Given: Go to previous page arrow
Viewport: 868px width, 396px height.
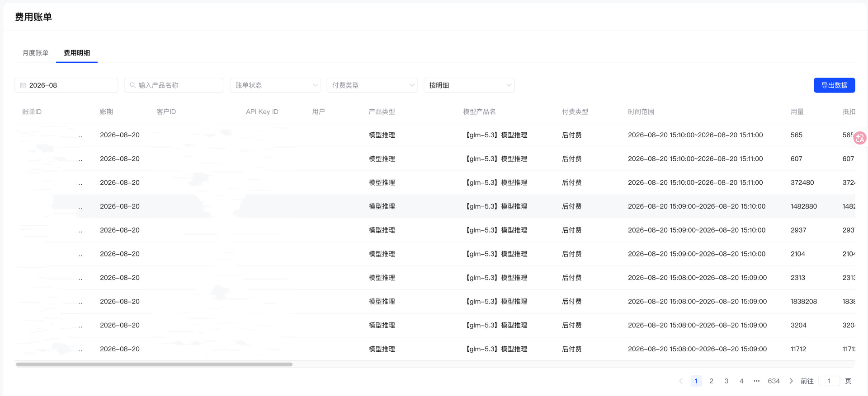Looking at the screenshot, I should [x=681, y=381].
